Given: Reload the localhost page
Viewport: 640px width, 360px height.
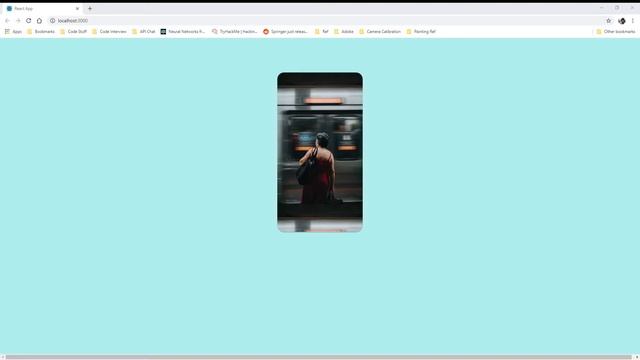Looking at the screenshot, I should (29, 21).
